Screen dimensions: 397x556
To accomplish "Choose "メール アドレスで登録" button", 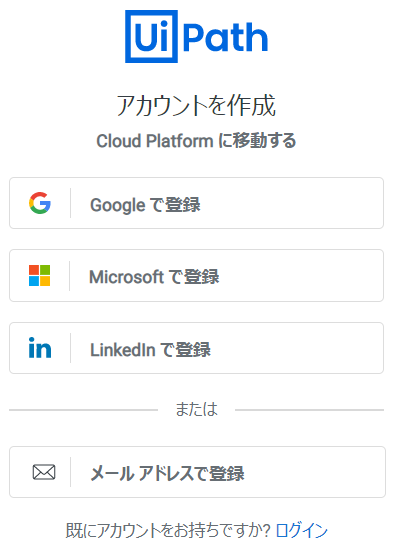I will 197,472.
